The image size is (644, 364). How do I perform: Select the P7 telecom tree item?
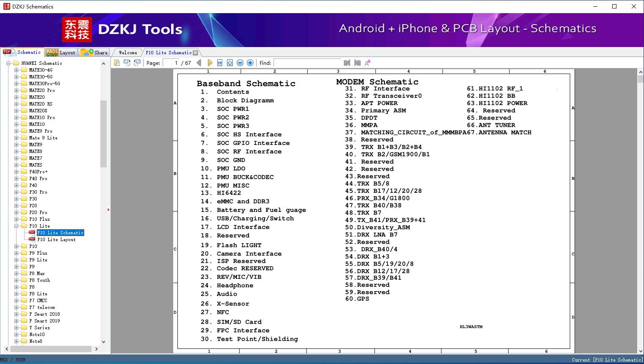click(x=42, y=307)
